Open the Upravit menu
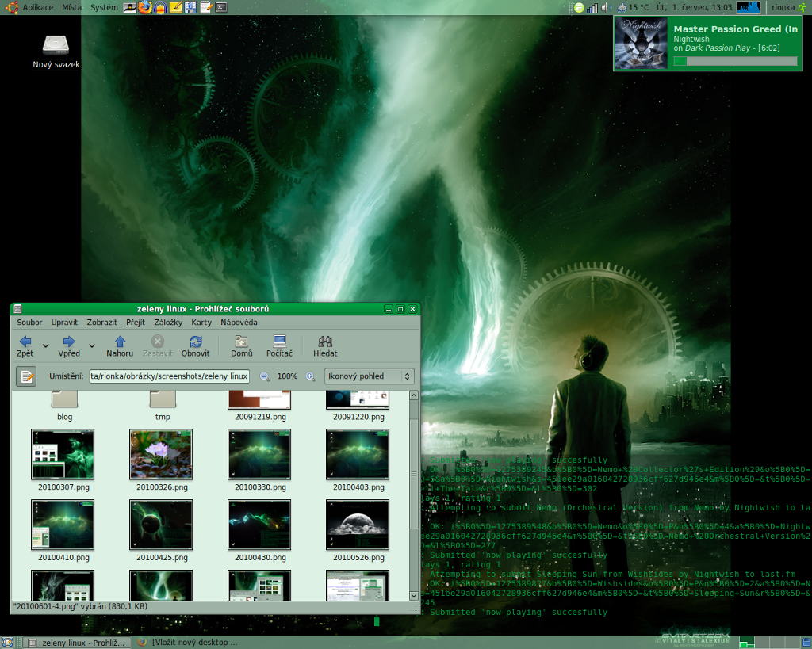812x649 pixels. (64, 323)
